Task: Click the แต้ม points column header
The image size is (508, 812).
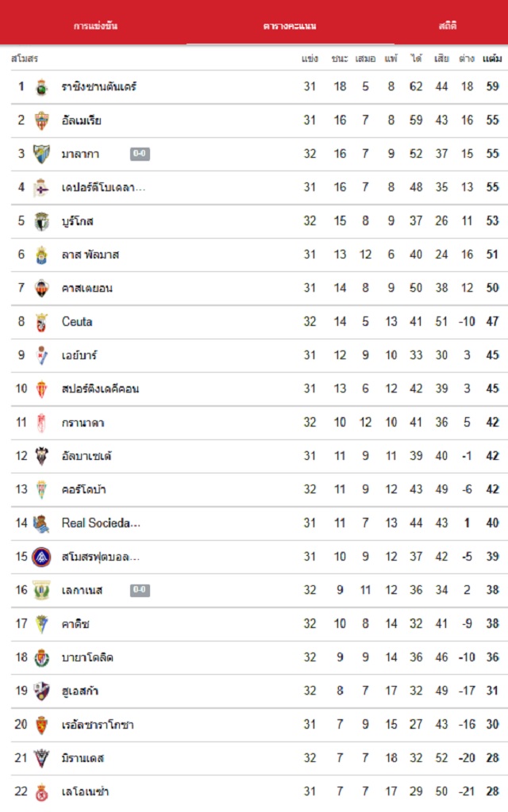Action: pyautogui.click(x=492, y=59)
